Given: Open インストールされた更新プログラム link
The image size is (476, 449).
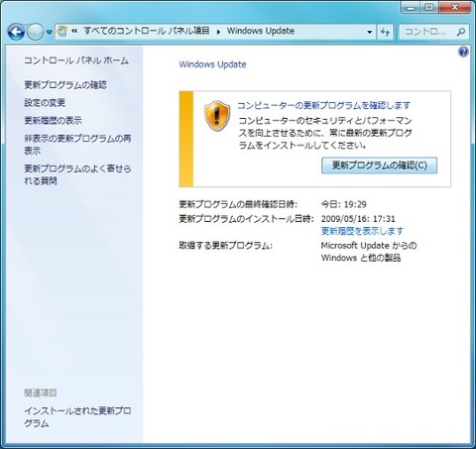Looking at the screenshot, I should [x=77, y=417].
